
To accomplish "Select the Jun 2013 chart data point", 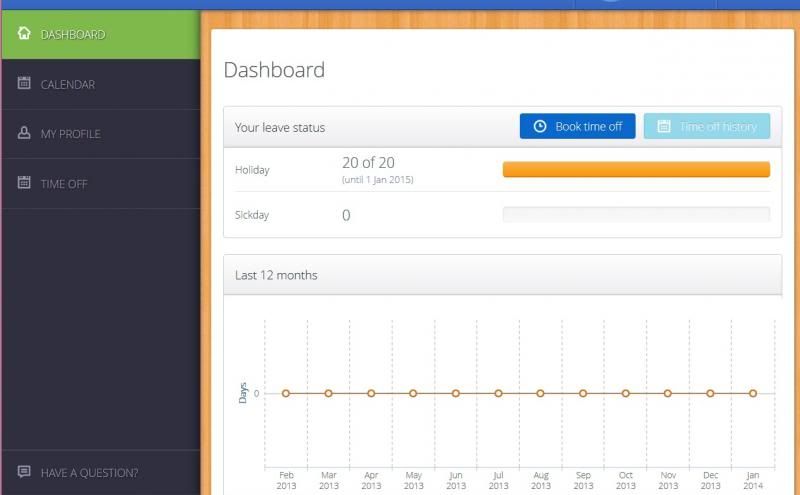I will pyautogui.click(x=456, y=393).
